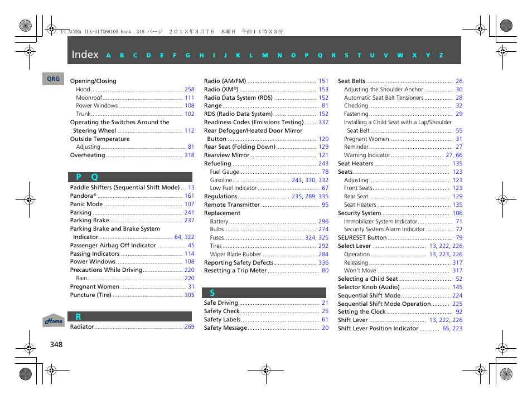Screen dimensions: 532x400
Task: Open page 336 for Reporting Safety Defects
Action: [x=323, y=262]
